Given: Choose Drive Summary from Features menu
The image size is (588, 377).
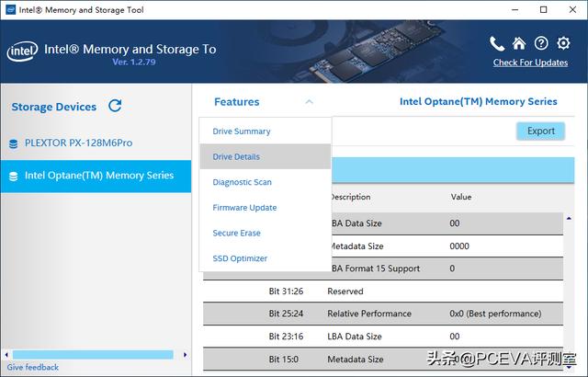Looking at the screenshot, I should (266, 131).
